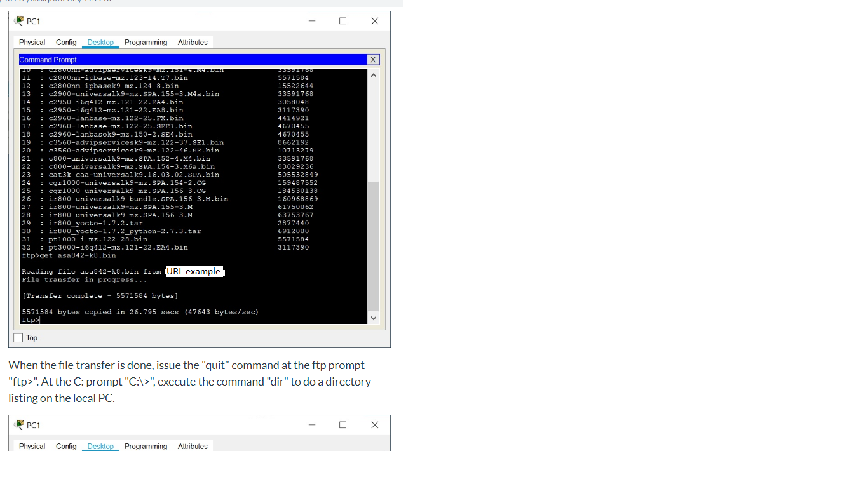The height and width of the screenshot is (491, 868).
Task: Click the scroll-down arrow in Command Prompt
Action: [374, 318]
